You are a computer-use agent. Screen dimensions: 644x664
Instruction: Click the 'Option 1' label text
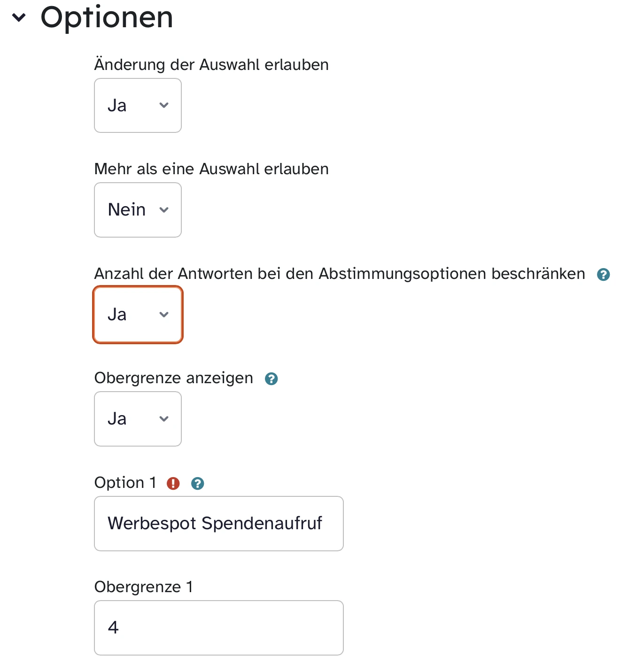pyautogui.click(x=125, y=483)
